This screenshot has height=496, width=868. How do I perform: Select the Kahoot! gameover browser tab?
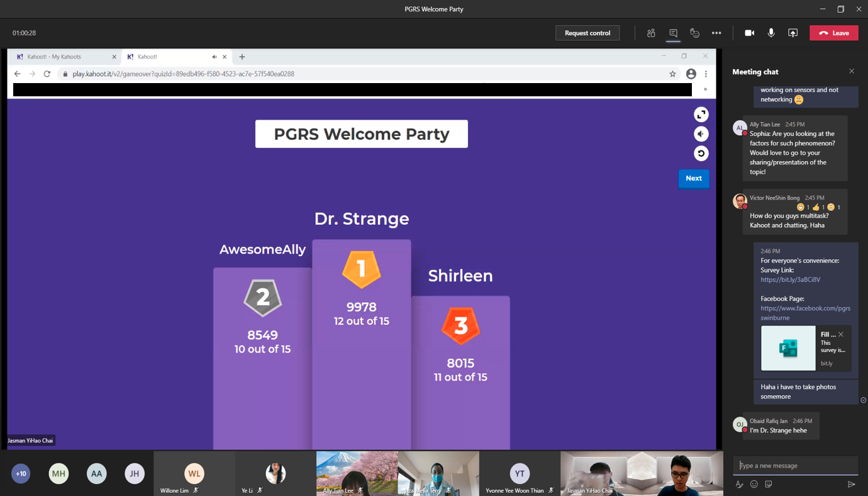click(167, 57)
